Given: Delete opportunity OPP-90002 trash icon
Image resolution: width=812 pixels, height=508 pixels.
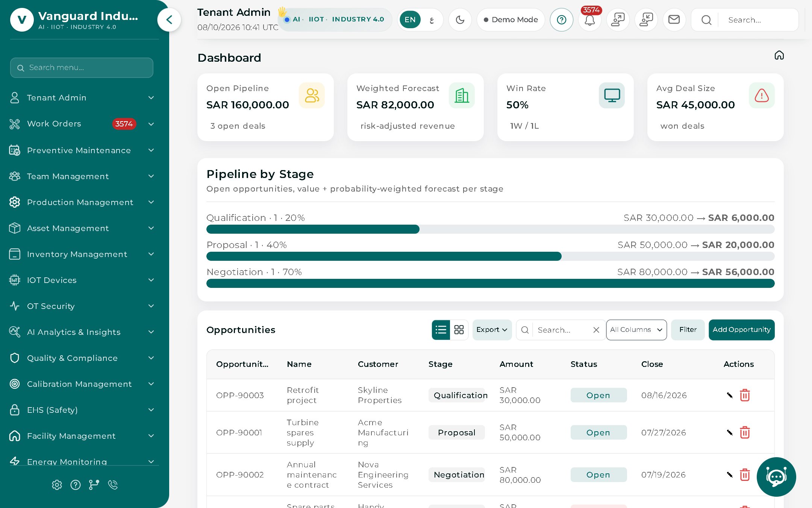Looking at the screenshot, I should click(745, 475).
